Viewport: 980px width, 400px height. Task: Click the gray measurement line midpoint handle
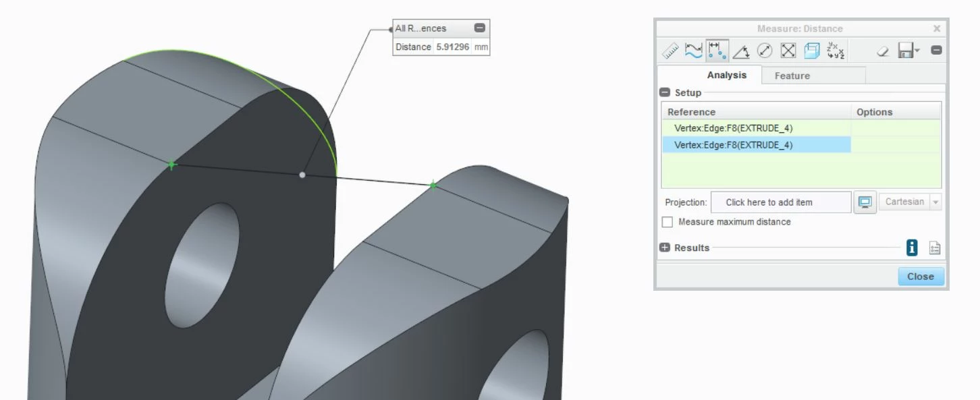tap(302, 175)
